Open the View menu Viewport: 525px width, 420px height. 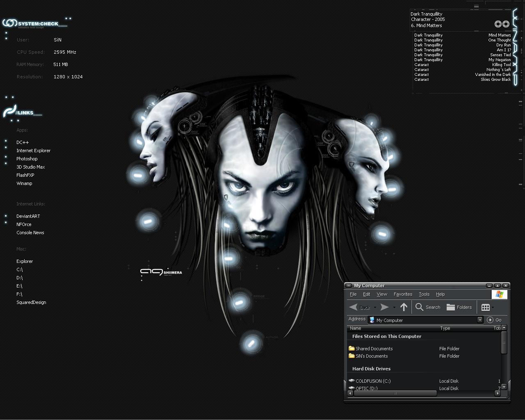click(x=382, y=294)
